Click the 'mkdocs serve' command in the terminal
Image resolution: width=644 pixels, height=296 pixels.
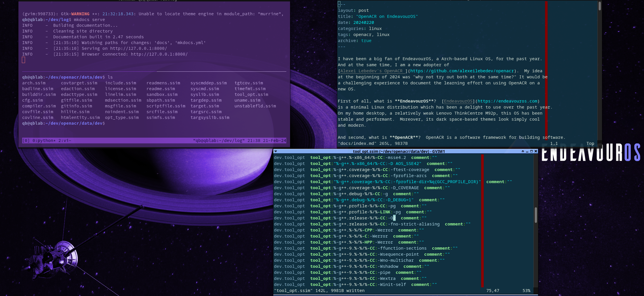[89, 20]
